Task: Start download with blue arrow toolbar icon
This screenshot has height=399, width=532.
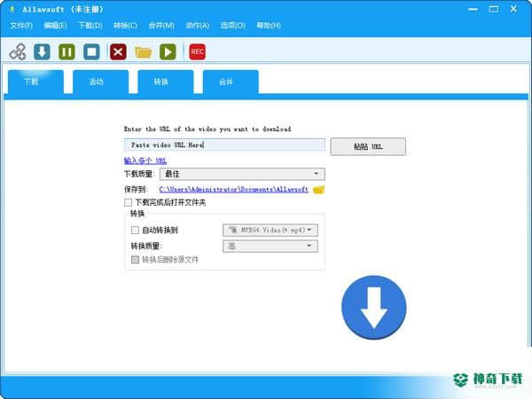Action: point(42,52)
